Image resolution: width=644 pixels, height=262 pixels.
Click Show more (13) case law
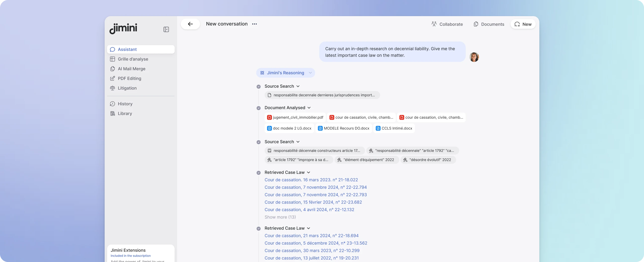click(280, 217)
